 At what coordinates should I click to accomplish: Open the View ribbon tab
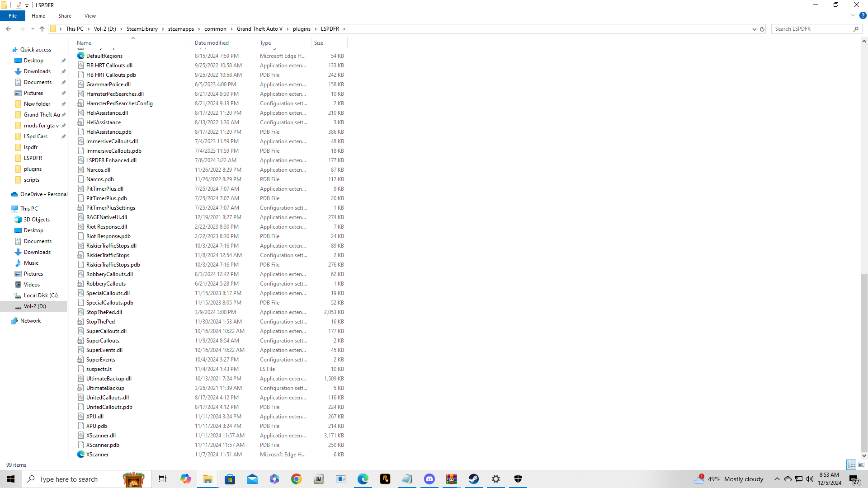point(90,16)
